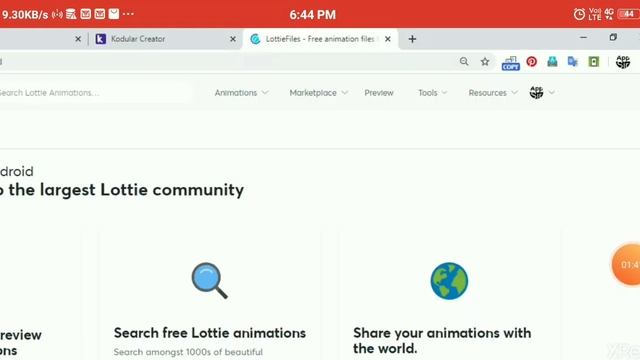
Task: Click 'Search amongst 1000s of beautiful' text
Action: coord(188,352)
